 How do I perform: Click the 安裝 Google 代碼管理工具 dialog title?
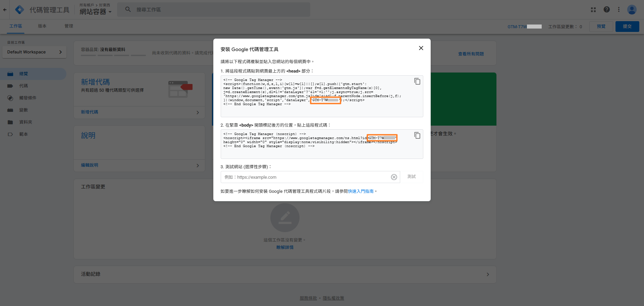coord(250,49)
